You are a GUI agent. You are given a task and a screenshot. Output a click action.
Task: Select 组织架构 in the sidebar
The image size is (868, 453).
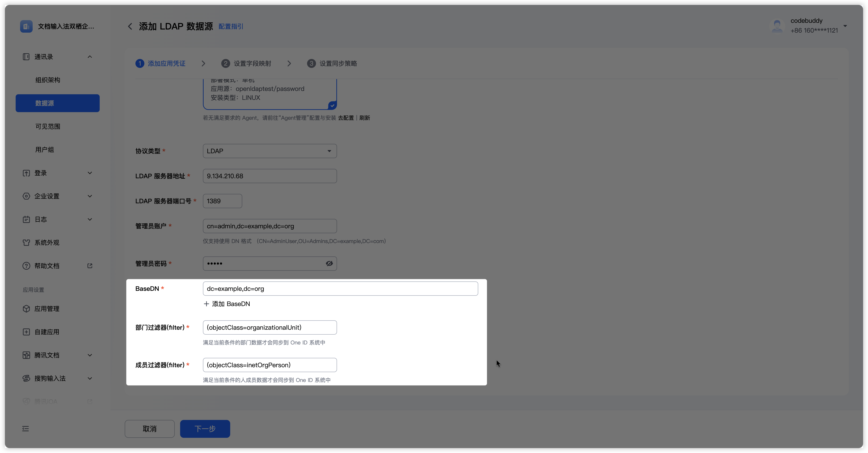coord(48,80)
